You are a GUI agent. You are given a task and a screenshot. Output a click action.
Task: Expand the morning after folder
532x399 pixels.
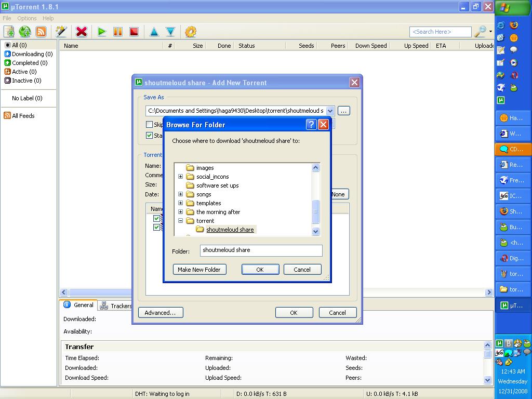[x=180, y=212]
